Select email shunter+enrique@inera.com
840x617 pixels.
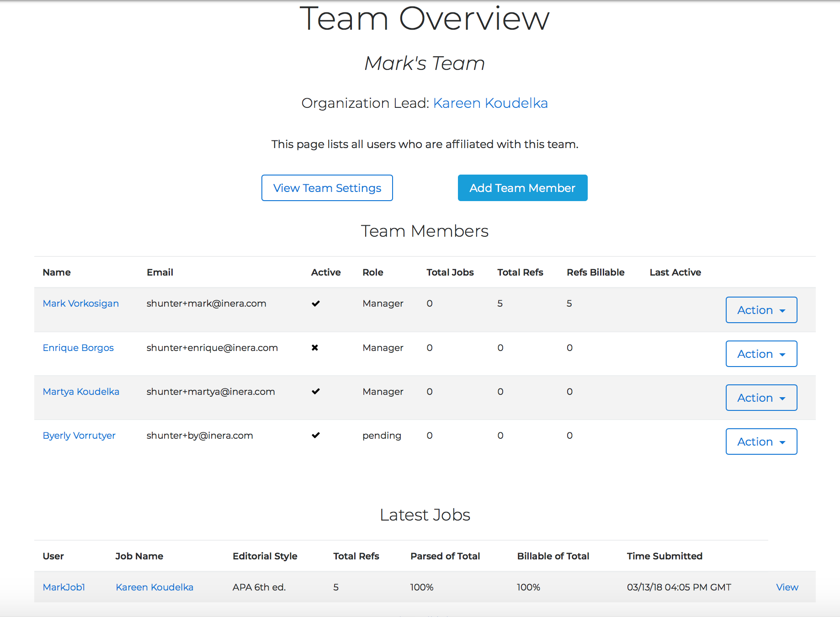pos(212,348)
